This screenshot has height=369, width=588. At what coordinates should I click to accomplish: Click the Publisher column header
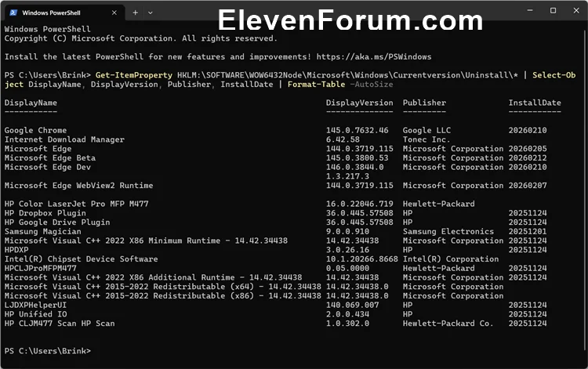pos(424,103)
